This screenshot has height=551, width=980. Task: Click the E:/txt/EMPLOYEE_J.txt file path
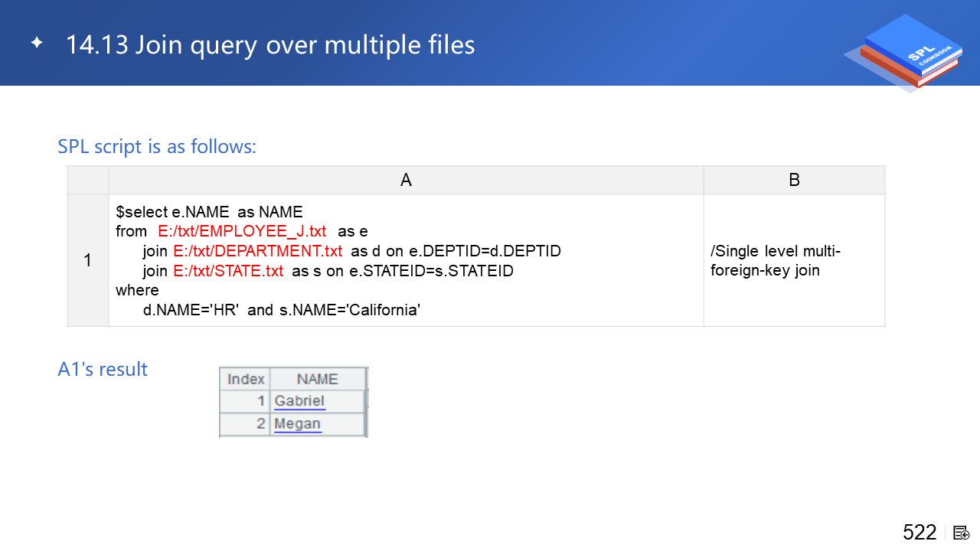[242, 231]
